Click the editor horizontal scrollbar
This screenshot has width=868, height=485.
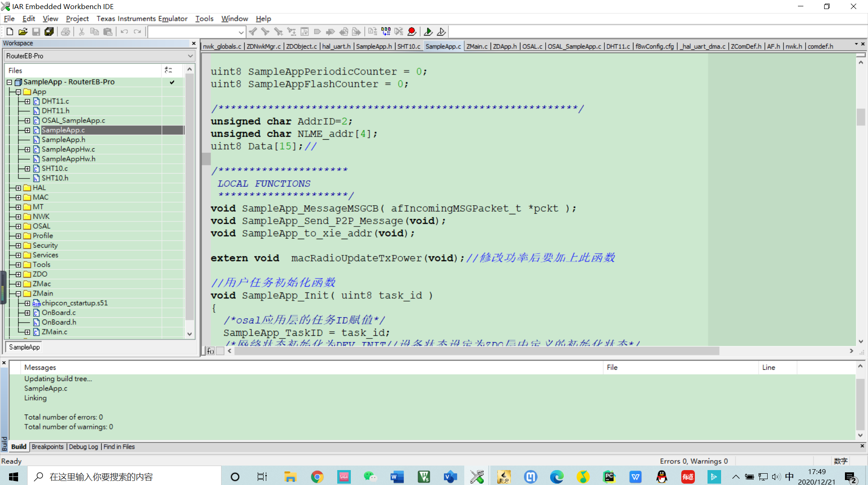click(x=476, y=351)
